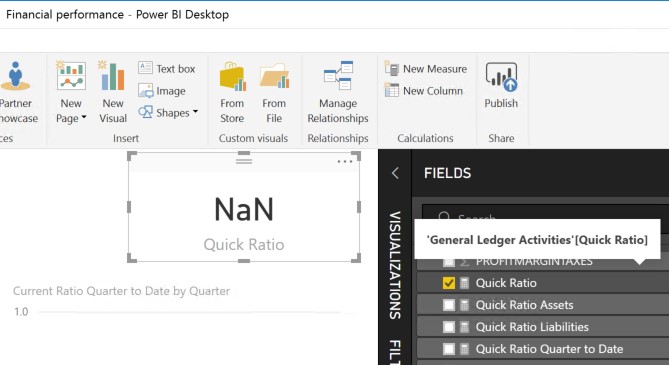Select the Quick Ratio Liabilities measure name

(532, 327)
